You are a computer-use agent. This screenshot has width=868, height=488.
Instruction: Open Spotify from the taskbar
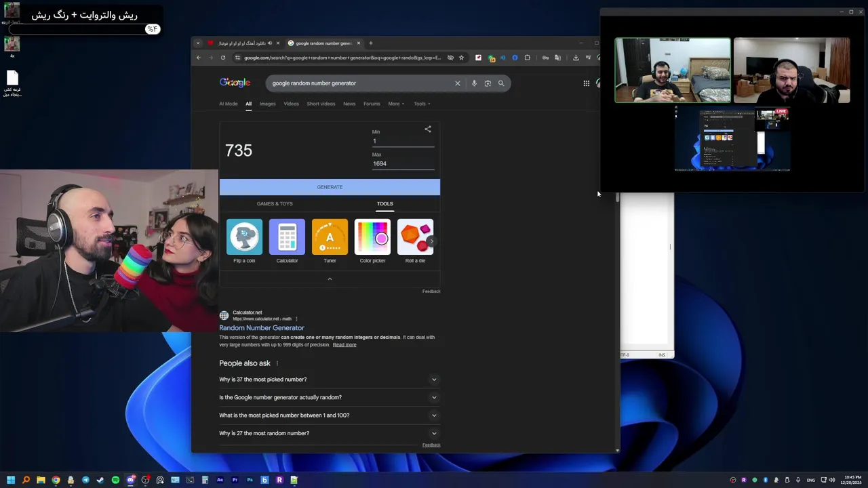coord(115,480)
